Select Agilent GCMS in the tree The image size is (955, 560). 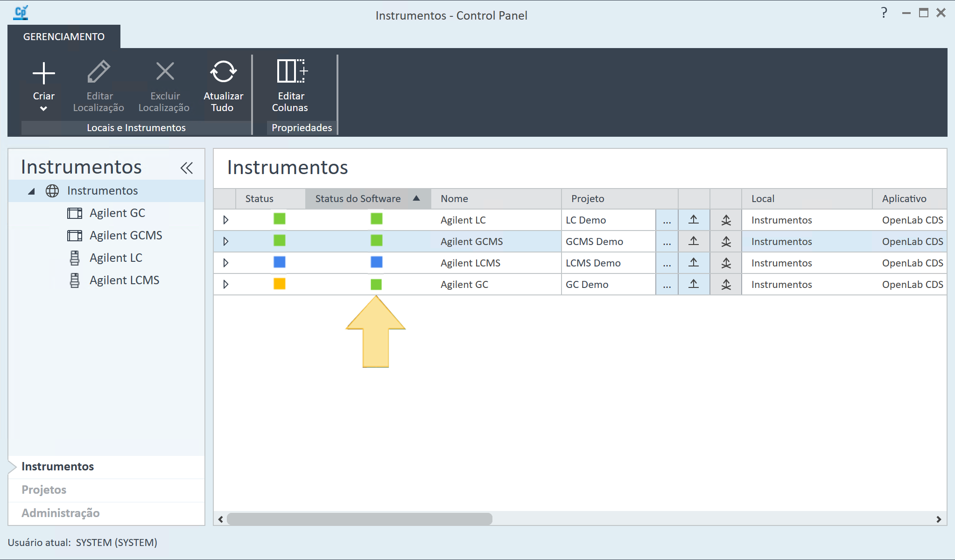pos(126,236)
